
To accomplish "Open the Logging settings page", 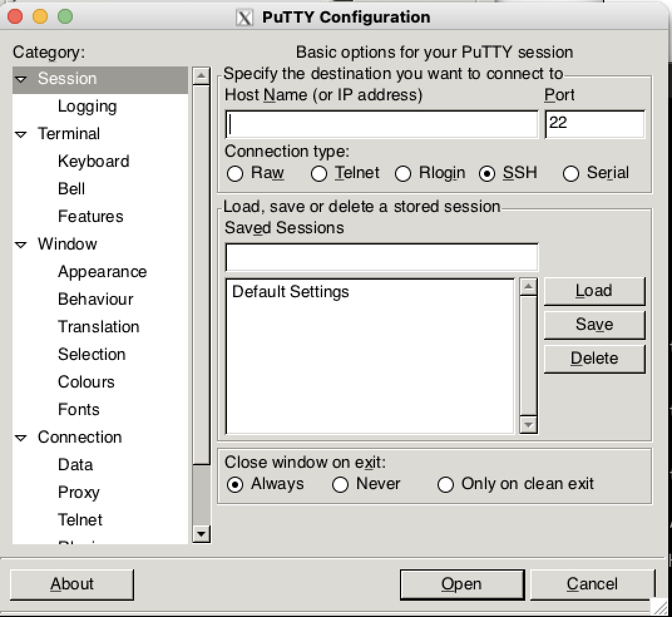I will click(x=87, y=106).
